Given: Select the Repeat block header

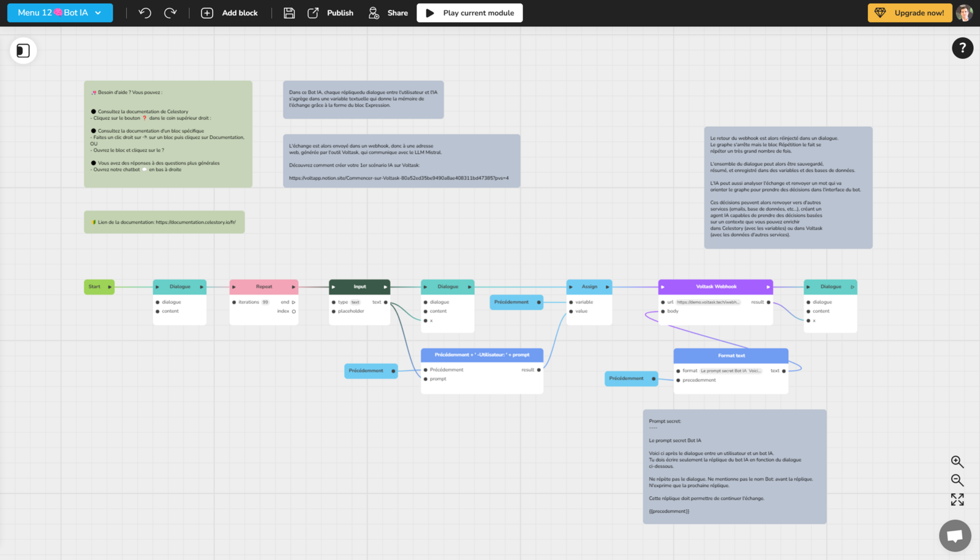Looking at the screenshot, I should (x=264, y=286).
